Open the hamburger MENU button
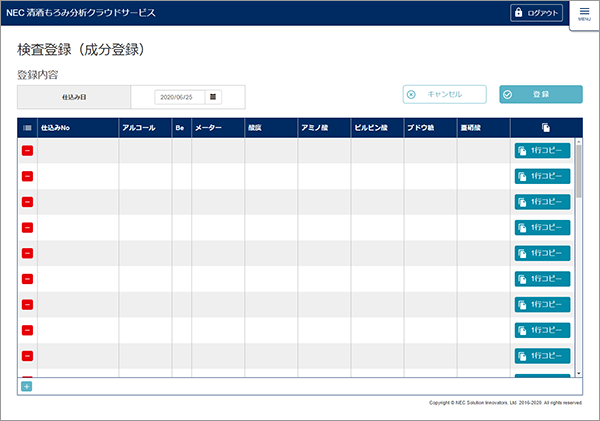Viewport: 600px width, 421px height. point(584,14)
